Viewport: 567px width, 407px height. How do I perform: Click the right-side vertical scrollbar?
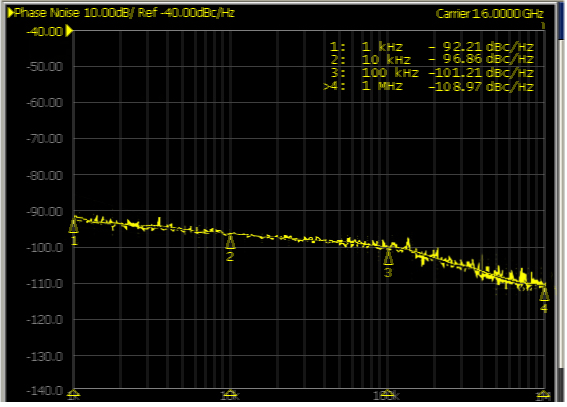(x=562, y=202)
